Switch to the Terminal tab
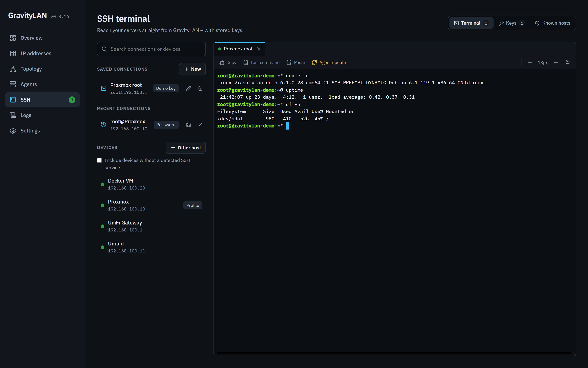 [471, 23]
